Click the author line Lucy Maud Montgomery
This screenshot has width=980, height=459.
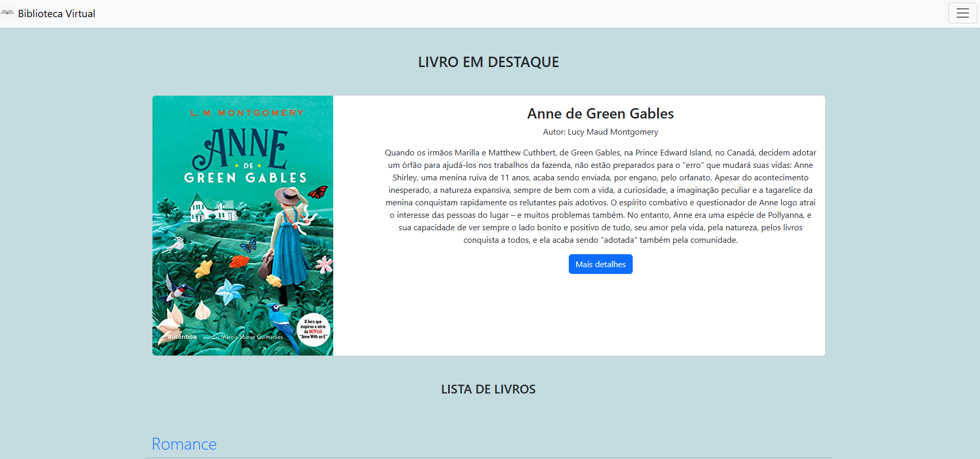[x=600, y=132]
